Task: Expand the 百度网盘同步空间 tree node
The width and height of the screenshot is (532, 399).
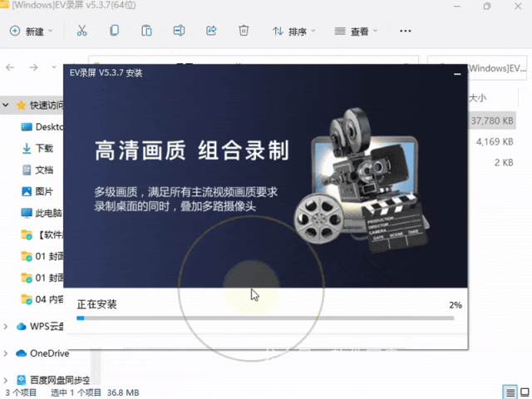Action: 6,380
